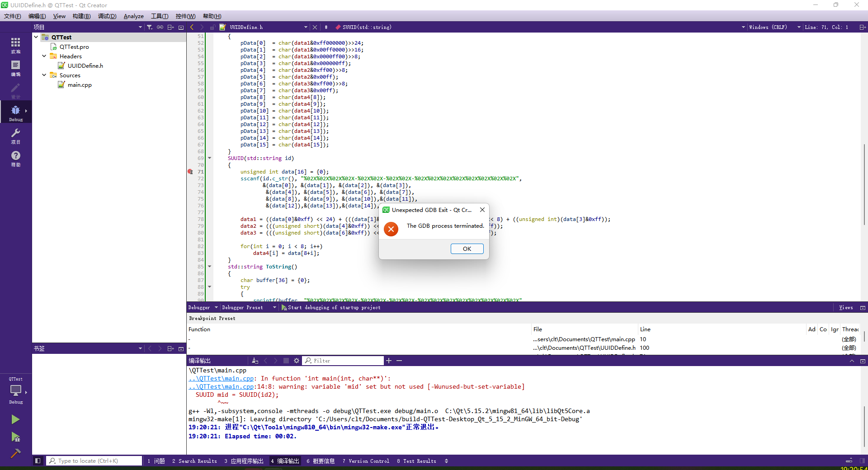Image resolution: width=868 pixels, height=470 pixels.
Task: Click Line 71, Col 1 position indicator
Action: pos(827,27)
